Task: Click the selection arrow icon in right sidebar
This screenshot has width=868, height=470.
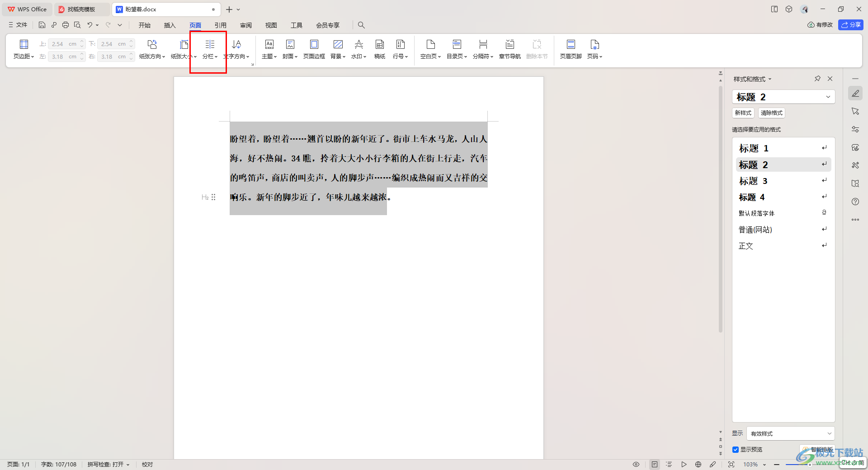Action: click(x=855, y=111)
